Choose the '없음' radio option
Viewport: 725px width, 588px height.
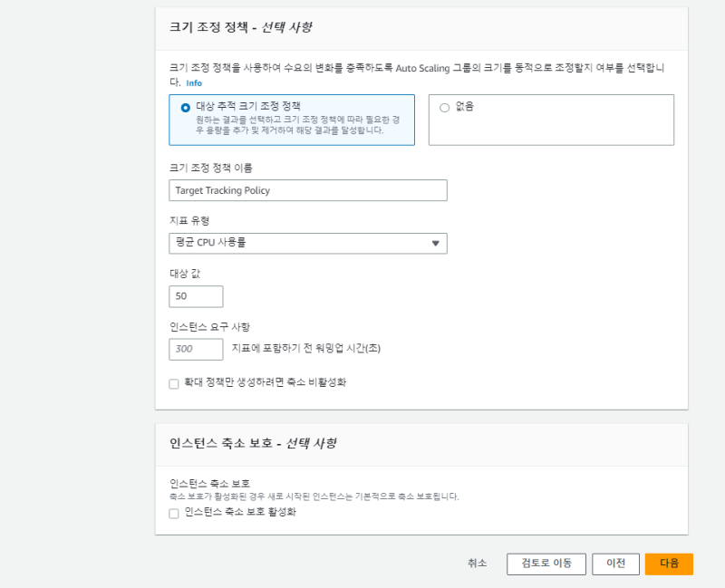tap(444, 107)
